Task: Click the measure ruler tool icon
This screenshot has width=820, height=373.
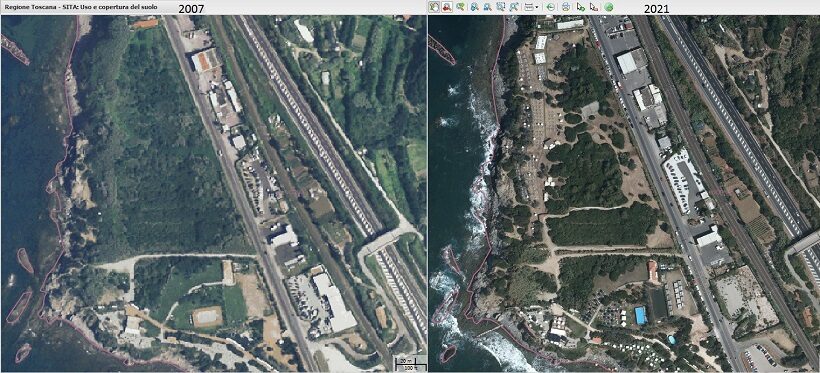Action: (529, 7)
